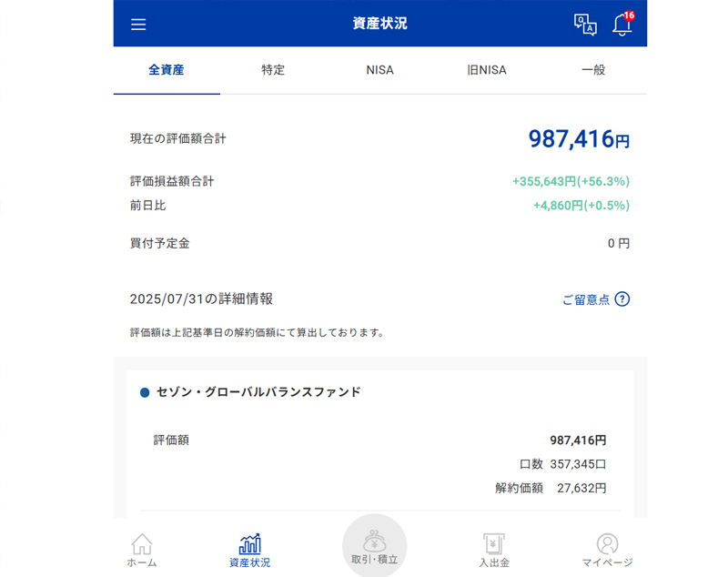Click the 2025/07/31の詳細情報 heading
Screen dimensions: 728x577
[x=201, y=299]
